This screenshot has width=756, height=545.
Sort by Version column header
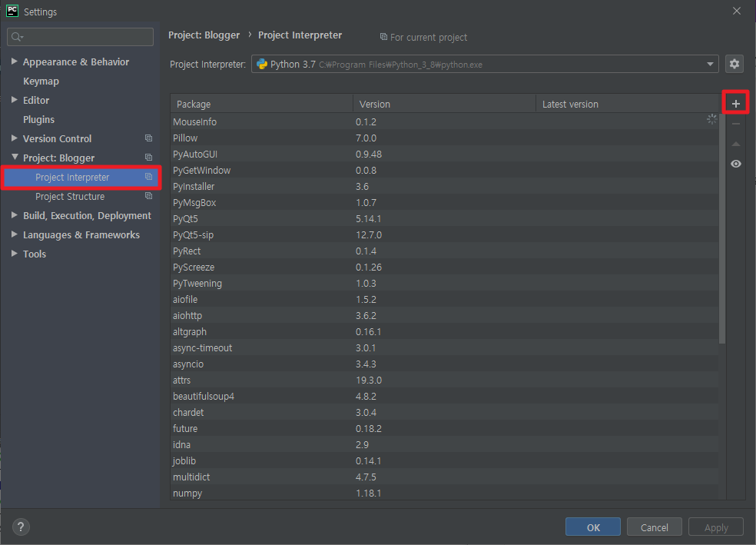(444, 104)
